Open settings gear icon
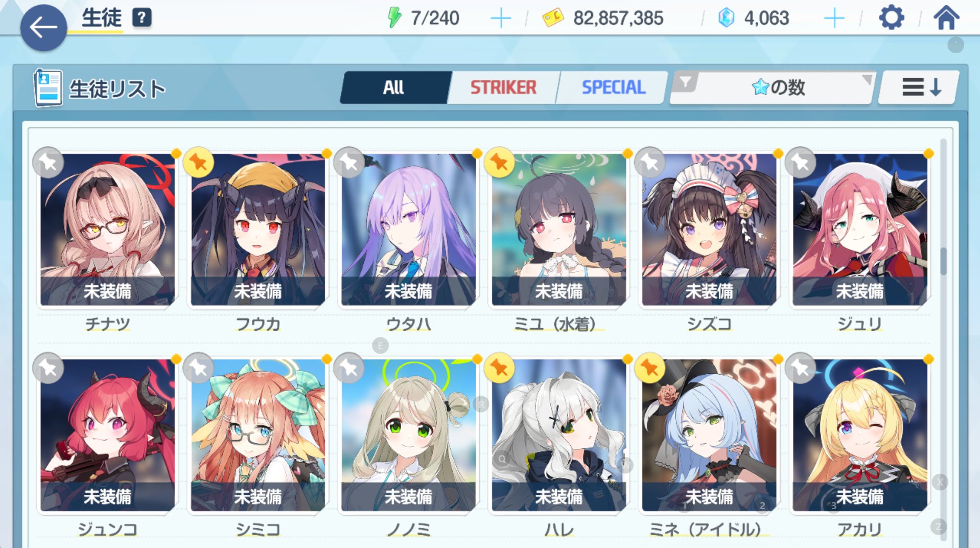Screen dimensions: 980x548 [x=892, y=18]
